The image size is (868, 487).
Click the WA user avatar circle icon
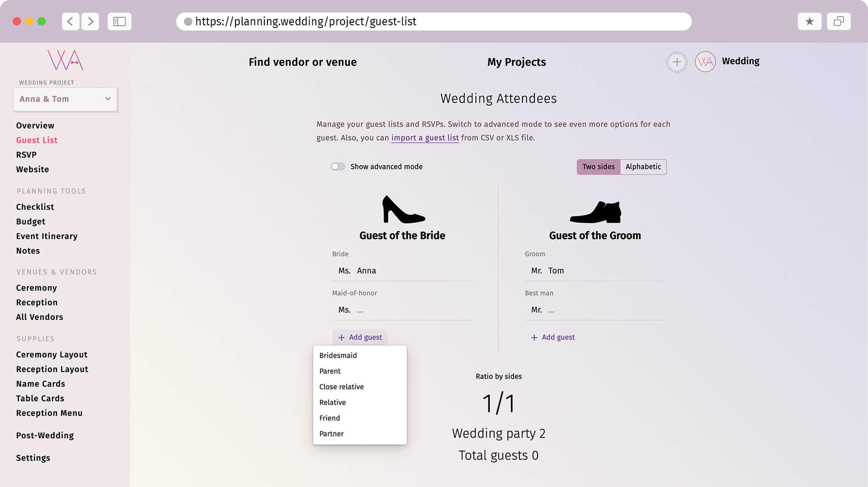point(705,61)
